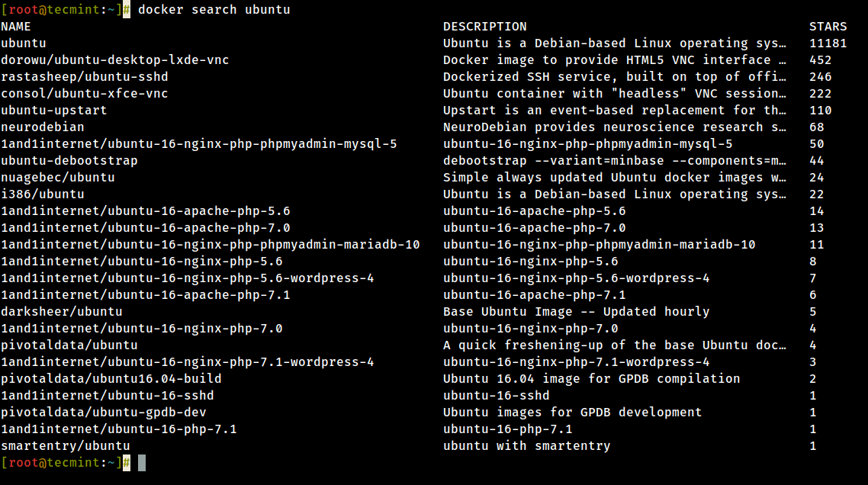Click the ubuntu-upstart image name
This screenshot has height=485, width=868.
point(53,111)
